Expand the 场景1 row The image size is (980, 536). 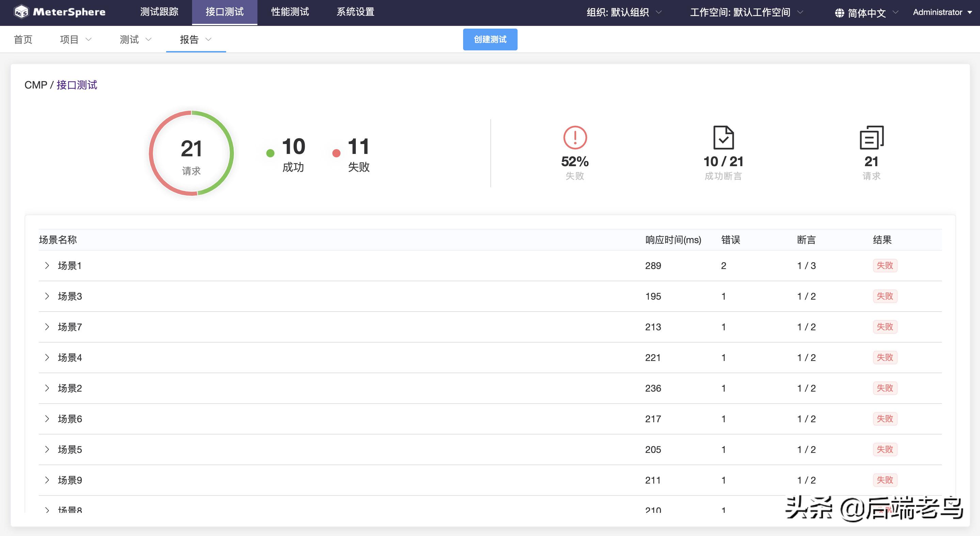(47, 266)
